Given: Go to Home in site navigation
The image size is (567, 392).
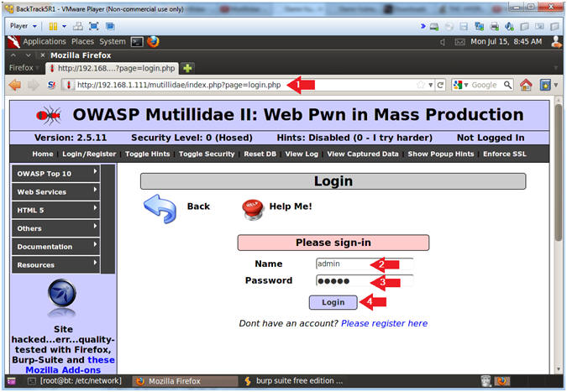Looking at the screenshot, I should [43, 154].
